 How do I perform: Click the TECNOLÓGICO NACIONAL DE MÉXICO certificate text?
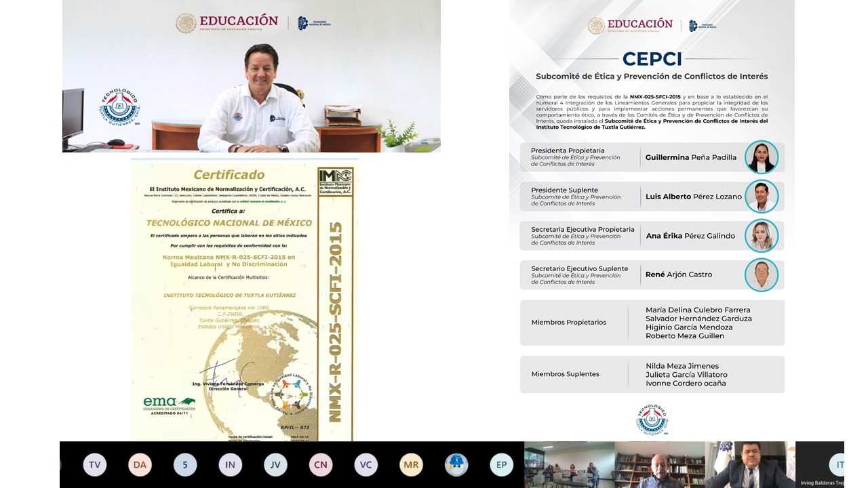pyautogui.click(x=229, y=222)
